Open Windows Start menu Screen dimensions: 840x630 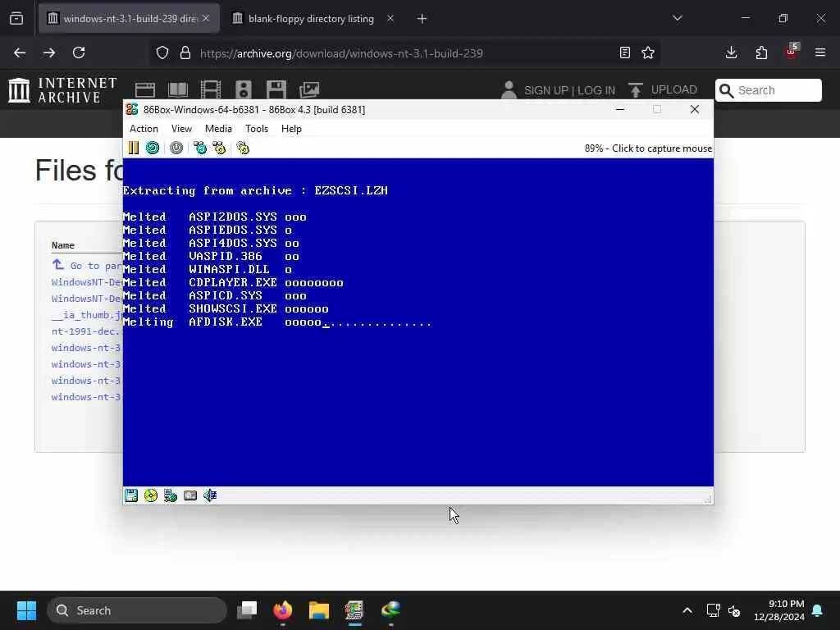pyautogui.click(x=26, y=610)
